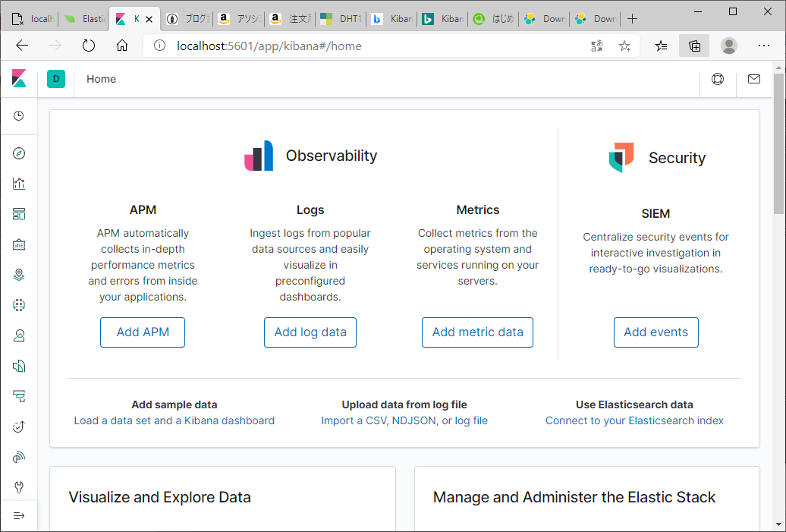786x532 pixels.
Task: Go to the browser home page icon
Action: 122,46
